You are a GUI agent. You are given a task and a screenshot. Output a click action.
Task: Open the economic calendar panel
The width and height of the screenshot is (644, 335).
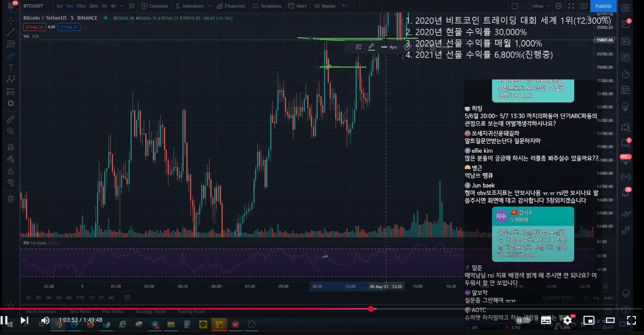click(x=626, y=90)
